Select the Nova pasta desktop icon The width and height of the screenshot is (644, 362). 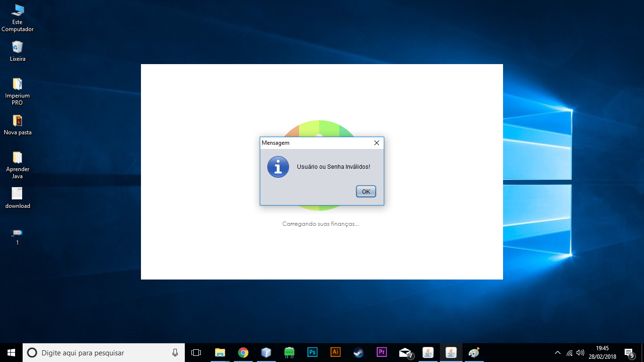tap(17, 125)
